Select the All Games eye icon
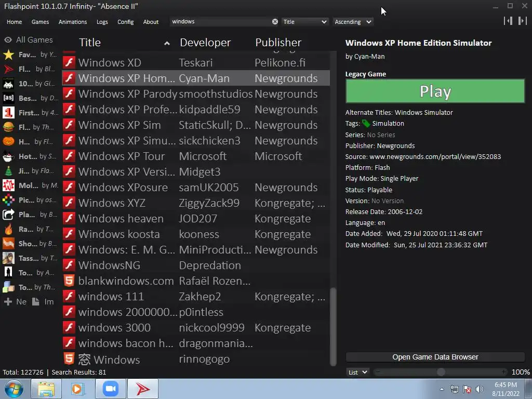Image resolution: width=532 pixels, height=399 pixels. click(x=8, y=40)
